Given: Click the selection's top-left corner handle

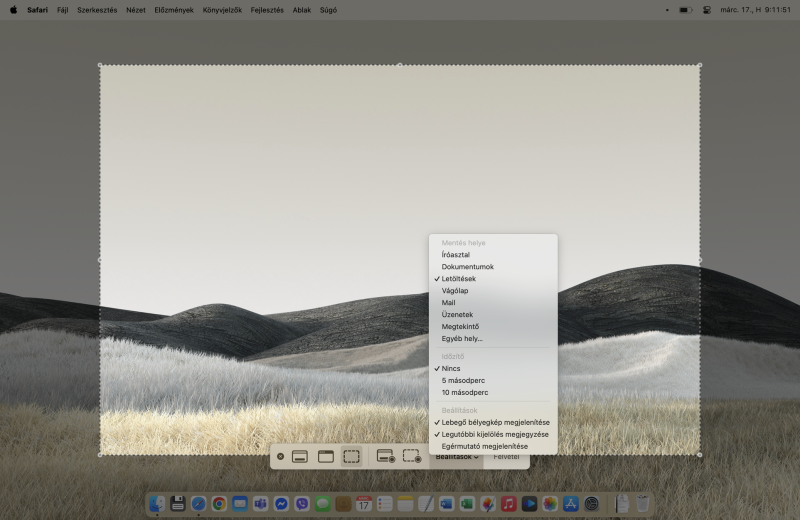Looking at the screenshot, I should coord(100,65).
